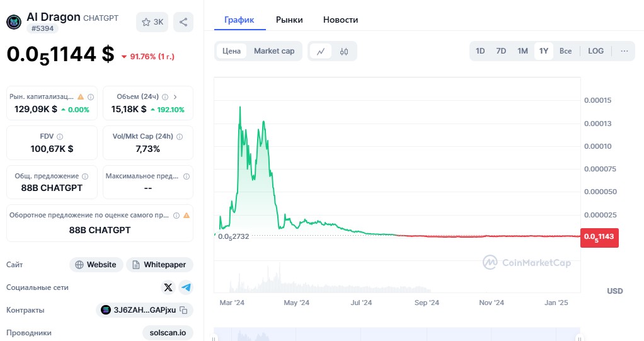This screenshot has width=644, height=341.
Task: Open the Website link
Action: point(96,265)
